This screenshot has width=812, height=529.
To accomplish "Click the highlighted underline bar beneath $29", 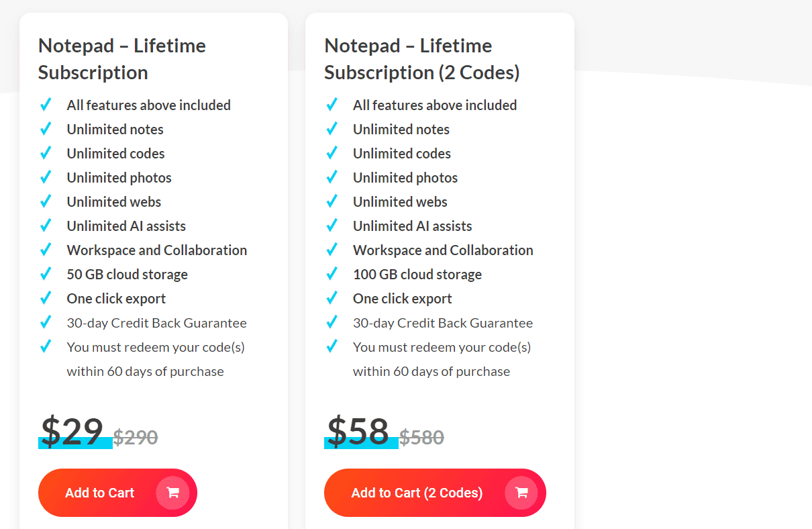I will [75, 444].
